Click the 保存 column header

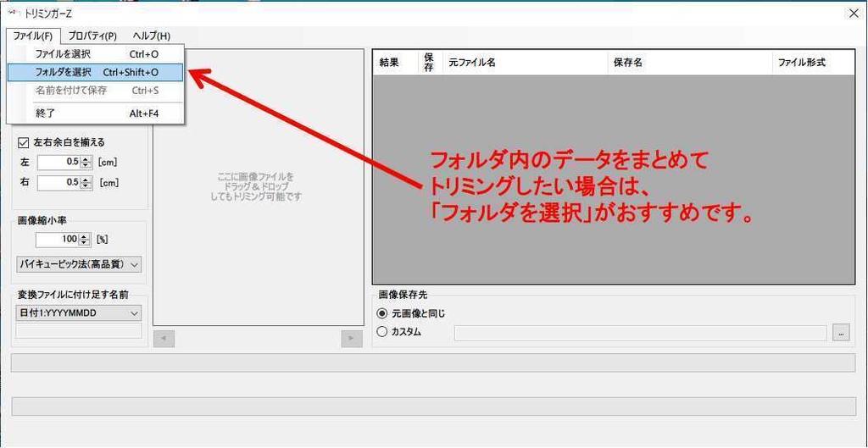(x=431, y=63)
